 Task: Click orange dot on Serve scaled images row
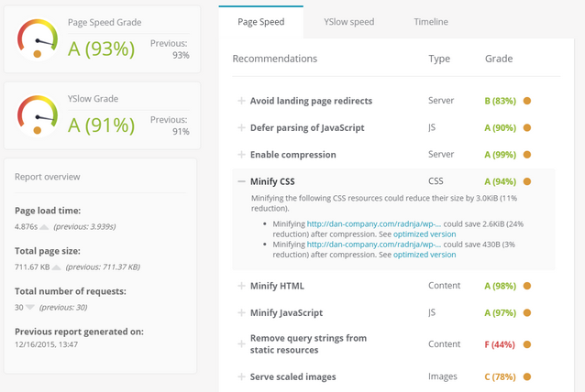[527, 376]
